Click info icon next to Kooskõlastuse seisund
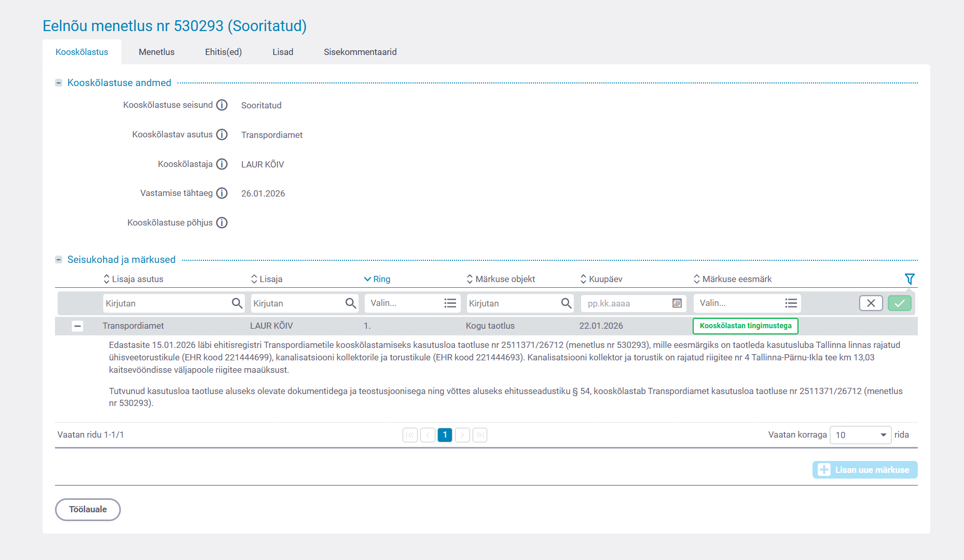Viewport: 964px width, 560px height. [222, 105]
